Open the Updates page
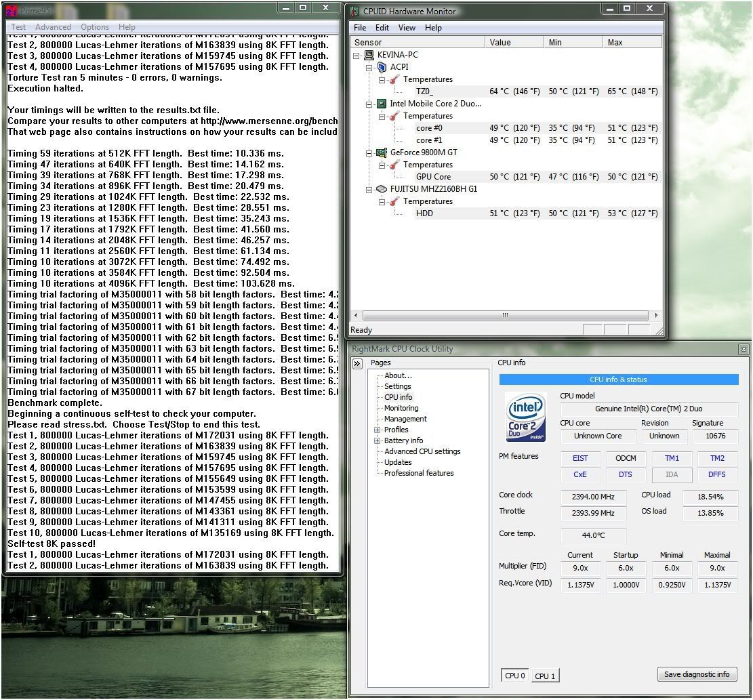 pyautogui.click(x=398, y=462)
